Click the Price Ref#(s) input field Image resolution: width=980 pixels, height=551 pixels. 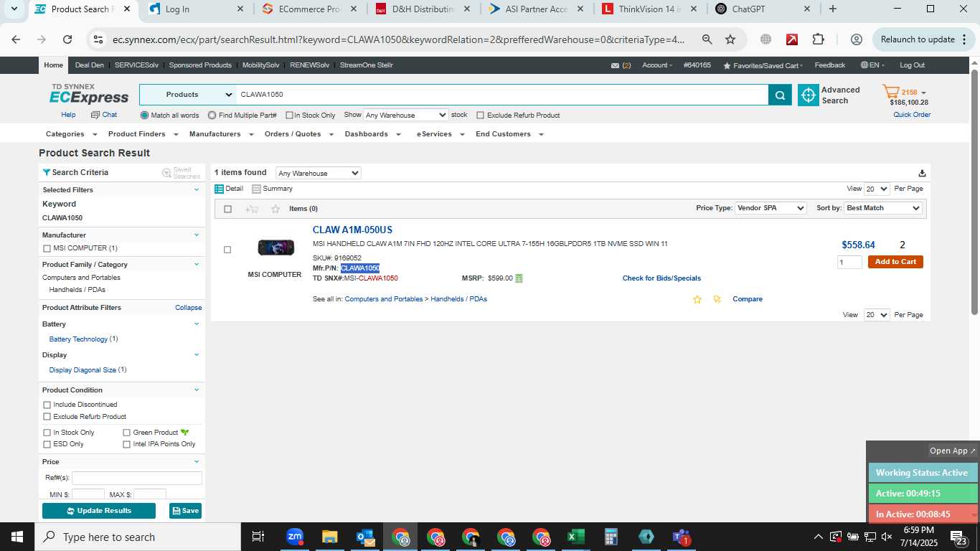pos(137,478)
